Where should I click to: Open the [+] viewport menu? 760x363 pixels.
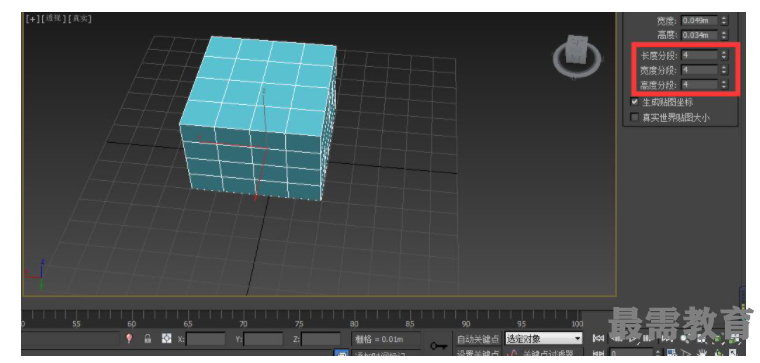click(x=32, y=18)
